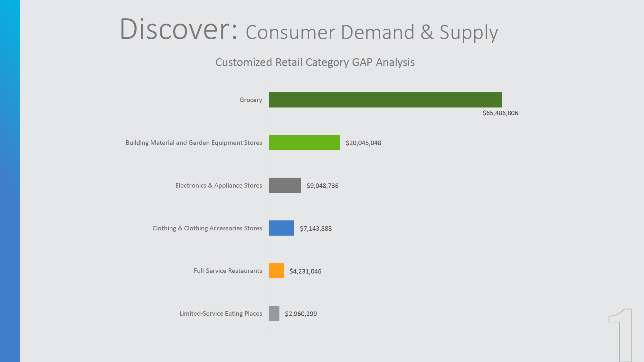Click Limited-Service Eating Places label

tap(221, 313)
